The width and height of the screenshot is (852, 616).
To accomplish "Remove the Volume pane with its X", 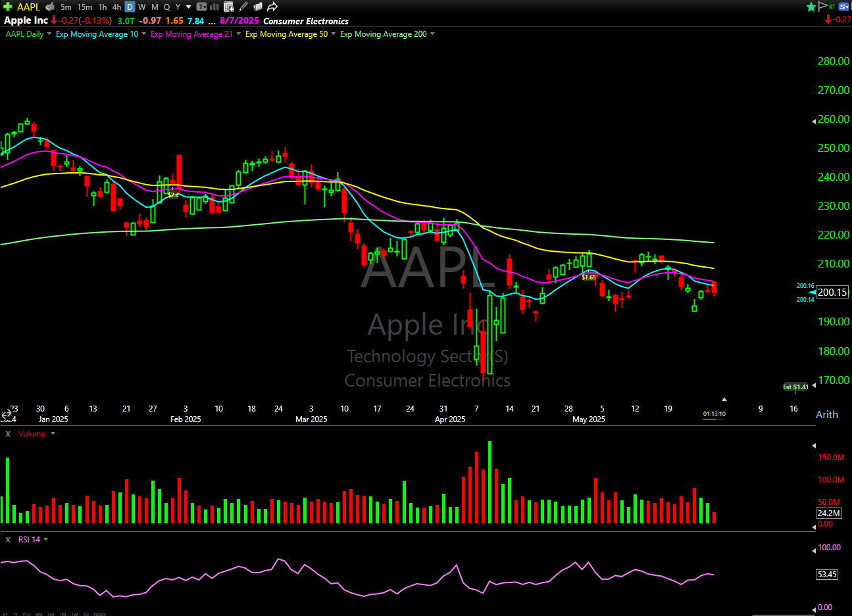I will point(8,434).
